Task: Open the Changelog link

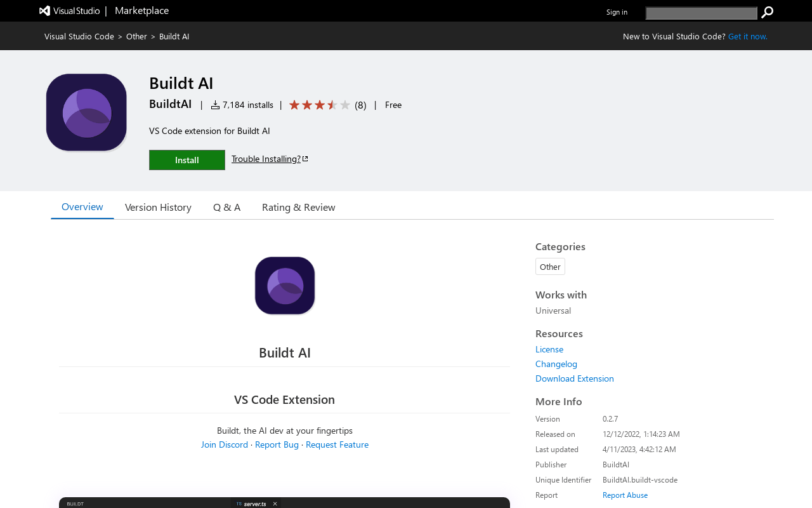Action: click(556, 364)
